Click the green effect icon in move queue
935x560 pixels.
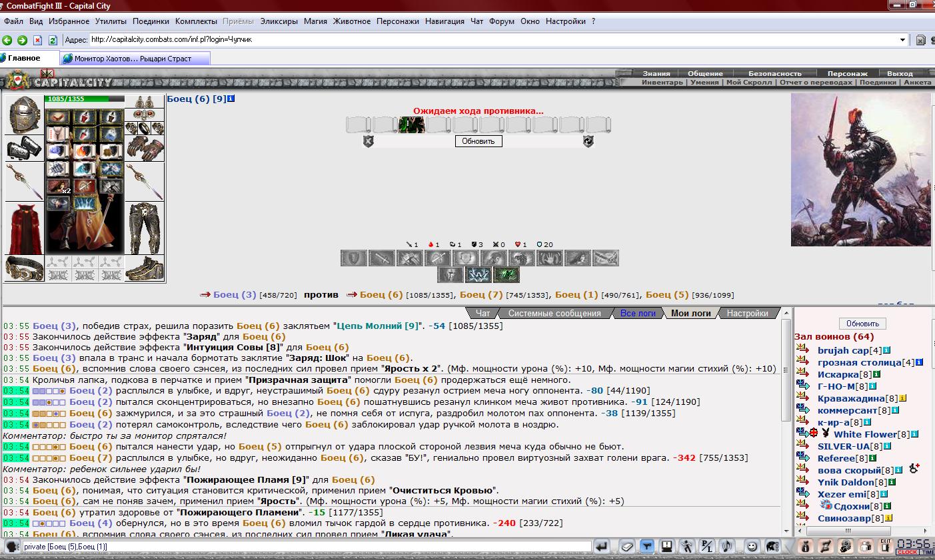coord(411,125)
